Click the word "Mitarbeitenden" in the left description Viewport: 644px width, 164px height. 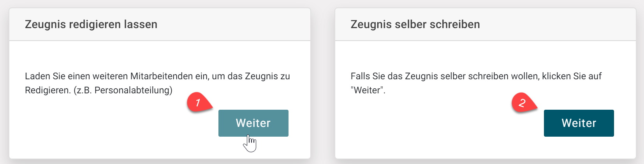click(x=162, y=76)
